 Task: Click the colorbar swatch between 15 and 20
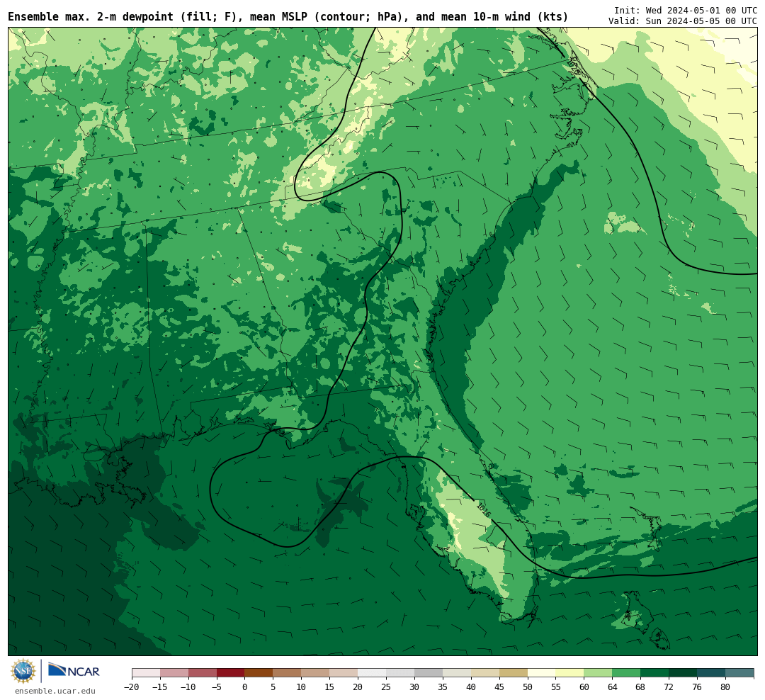coord(344,673)
